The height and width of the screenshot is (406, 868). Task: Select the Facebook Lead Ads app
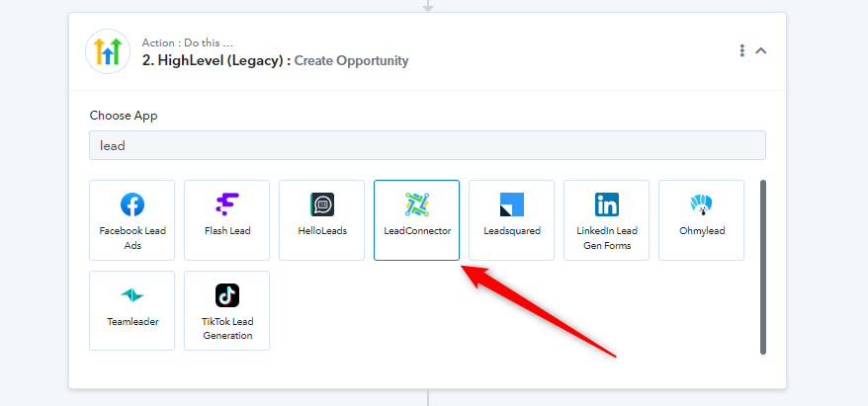(131, 220)
